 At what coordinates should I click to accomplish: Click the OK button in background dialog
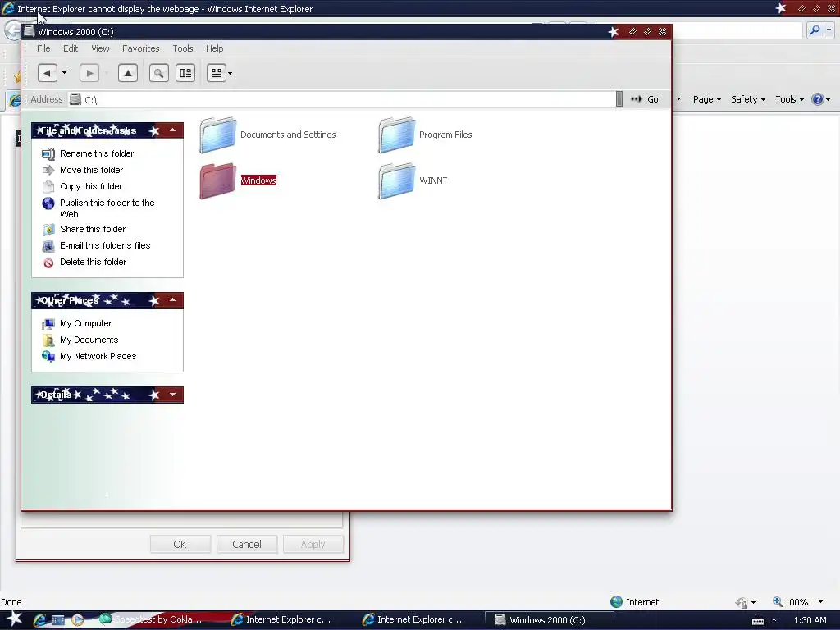click(x=180, y=545)
